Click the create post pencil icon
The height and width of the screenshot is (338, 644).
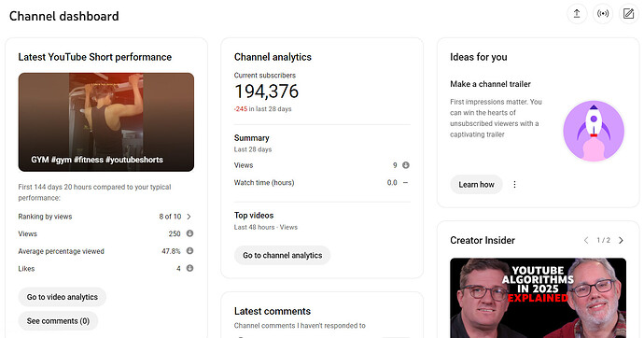pos(628,14)
